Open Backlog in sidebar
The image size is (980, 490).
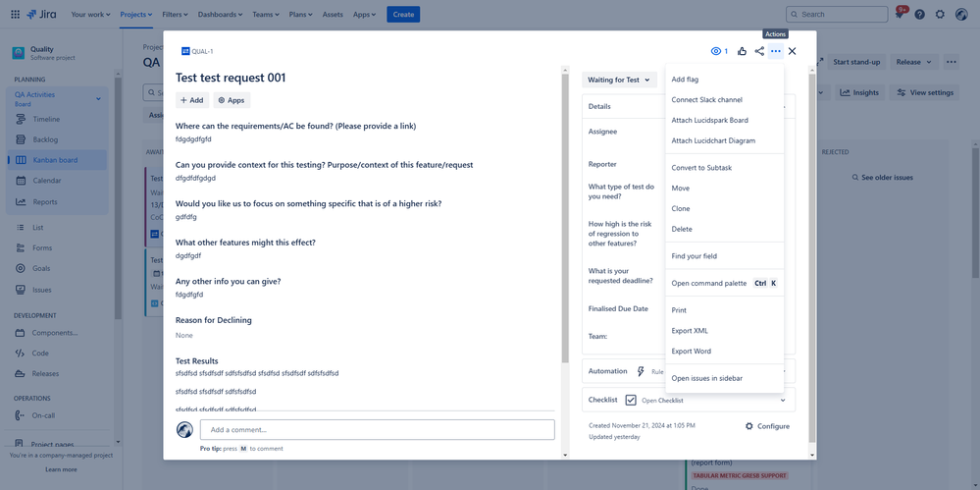tap(58, 139)
